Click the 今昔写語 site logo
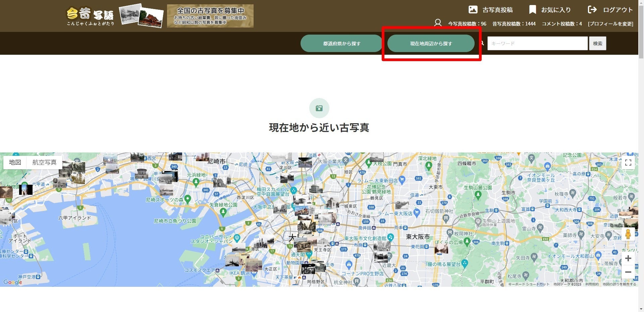This screenshot has height=312, width=644. [x=90, y=16]
